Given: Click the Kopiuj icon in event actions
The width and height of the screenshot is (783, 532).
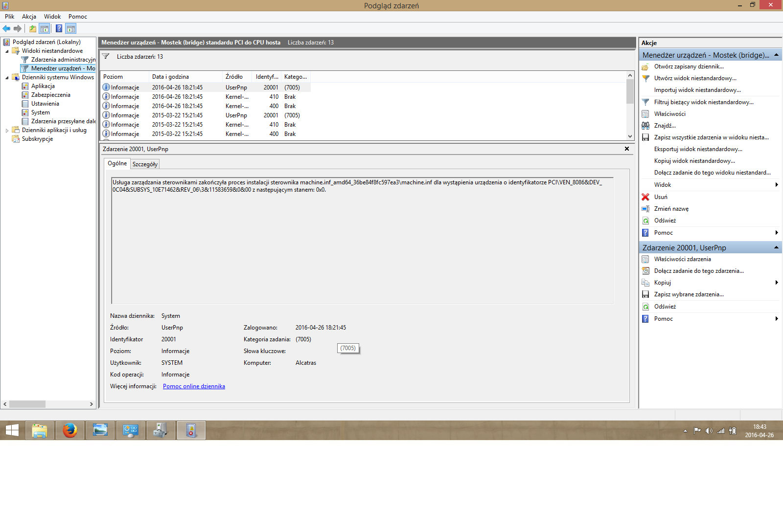Looking at the screenshot, I should 645,283.
